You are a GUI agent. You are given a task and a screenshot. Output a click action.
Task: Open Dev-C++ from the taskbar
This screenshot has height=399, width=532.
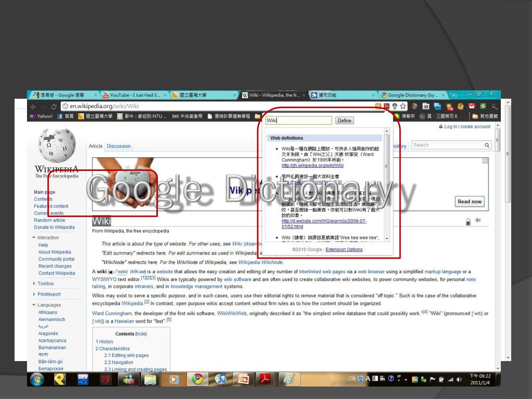click(x=83, y=379)
